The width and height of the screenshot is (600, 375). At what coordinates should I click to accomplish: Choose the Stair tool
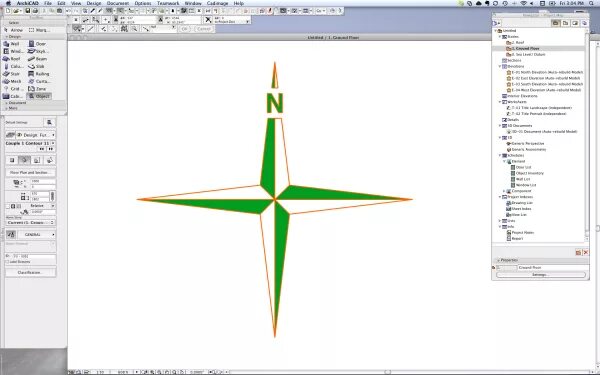tap(12, 74)
